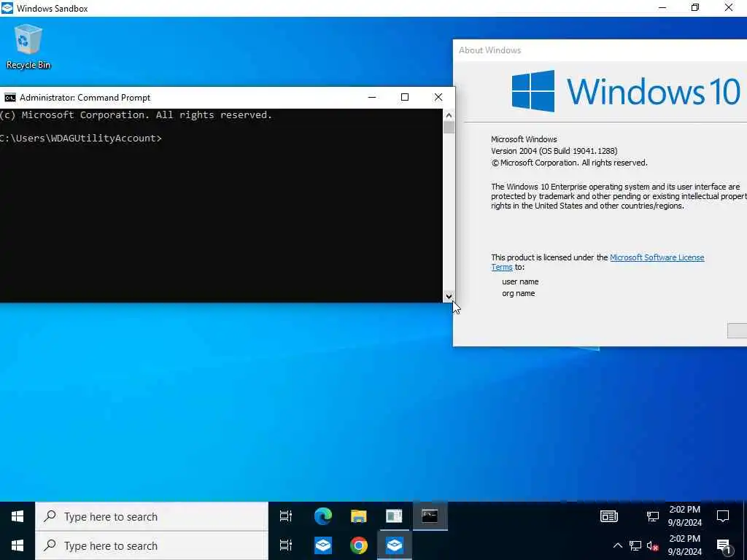Click the host taskbar search box

(x=152, y=545)
